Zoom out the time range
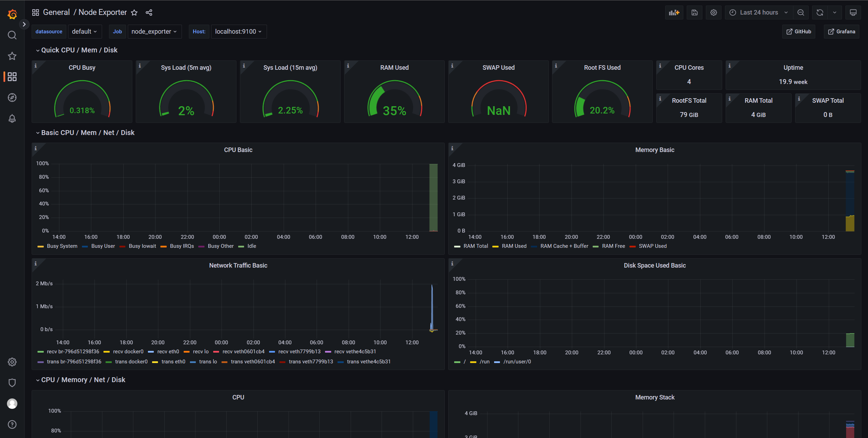Screen dimensions: 868x438 [801, 12]
